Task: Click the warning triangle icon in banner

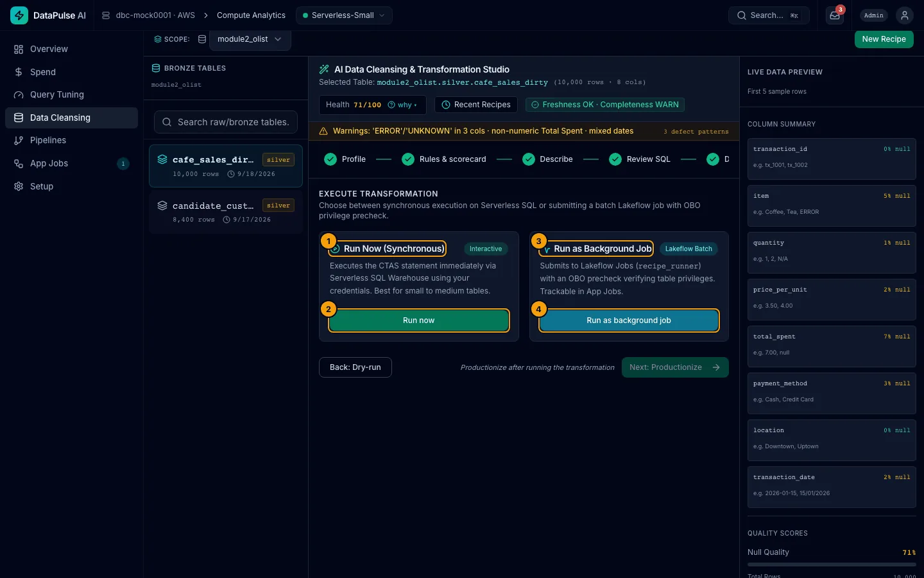Action: tap(323, 131)
